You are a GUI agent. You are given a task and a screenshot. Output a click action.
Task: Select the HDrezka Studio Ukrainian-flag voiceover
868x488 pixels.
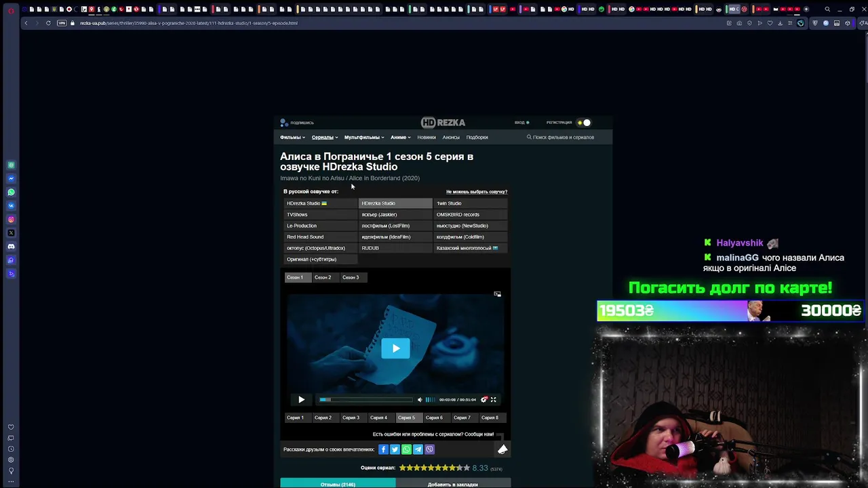(320, 203)
